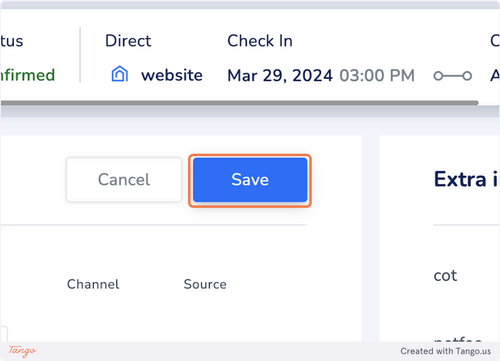This screenshot has height=361, width=500.
Task: Click the stay duration connector icon
Action: pyautogui.click(x=452, y=76)
